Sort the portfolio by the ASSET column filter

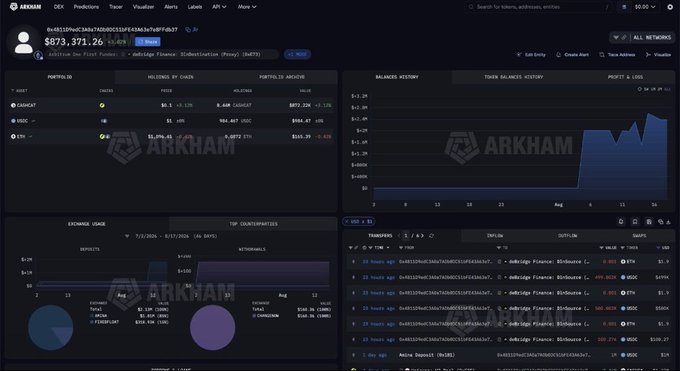13,91
